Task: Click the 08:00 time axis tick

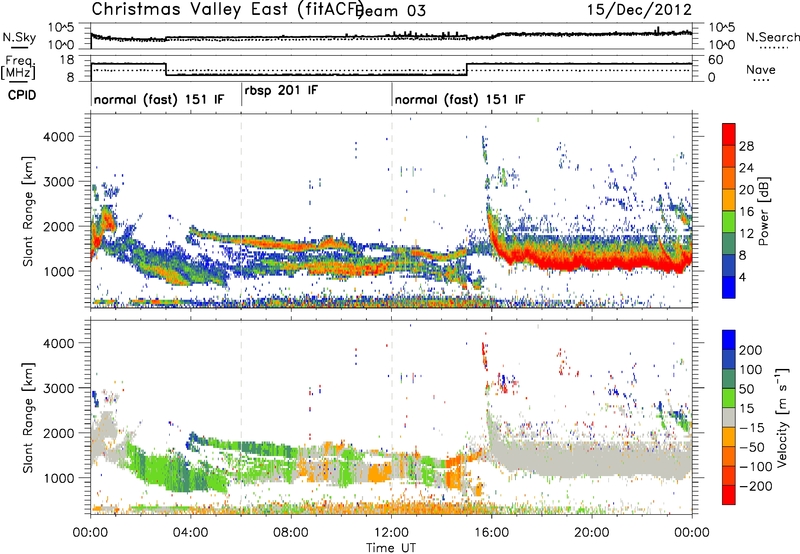Action: click(x=291, y=533)
